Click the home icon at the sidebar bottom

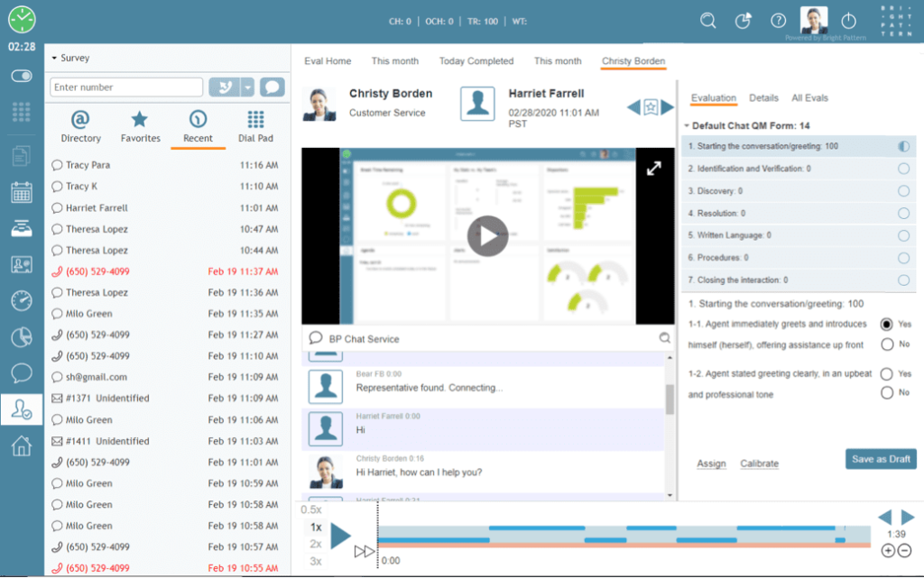pyautogui.click(x=21, y=445)
